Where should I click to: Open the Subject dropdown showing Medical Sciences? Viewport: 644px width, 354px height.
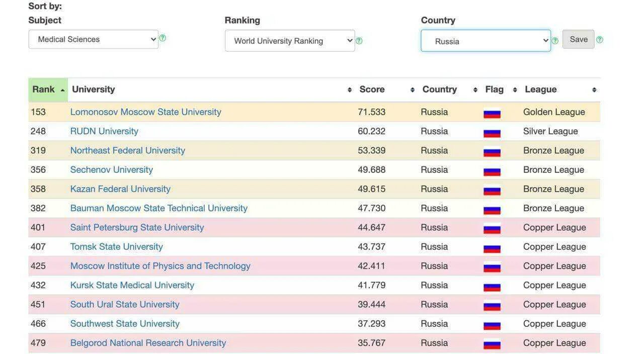point(93,39)
